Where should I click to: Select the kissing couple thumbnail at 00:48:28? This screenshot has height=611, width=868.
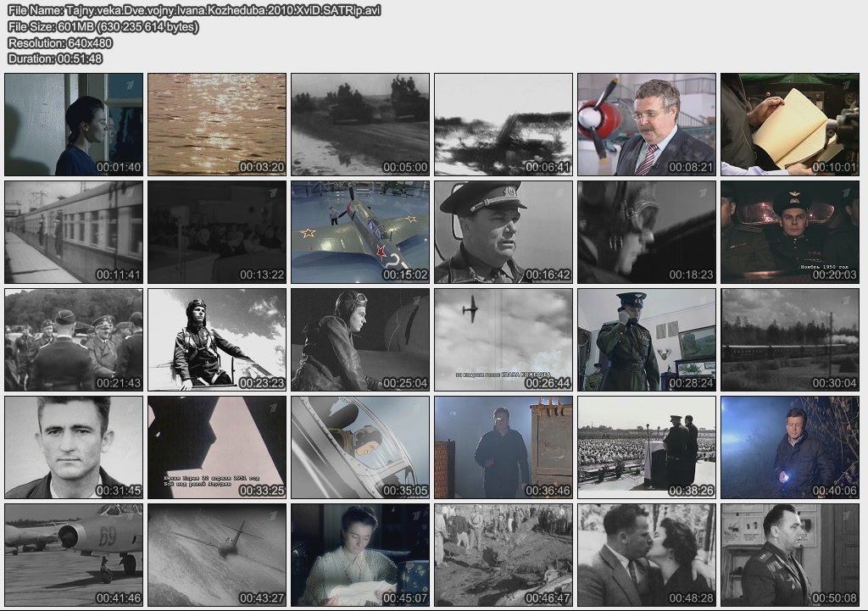[647, 555]
